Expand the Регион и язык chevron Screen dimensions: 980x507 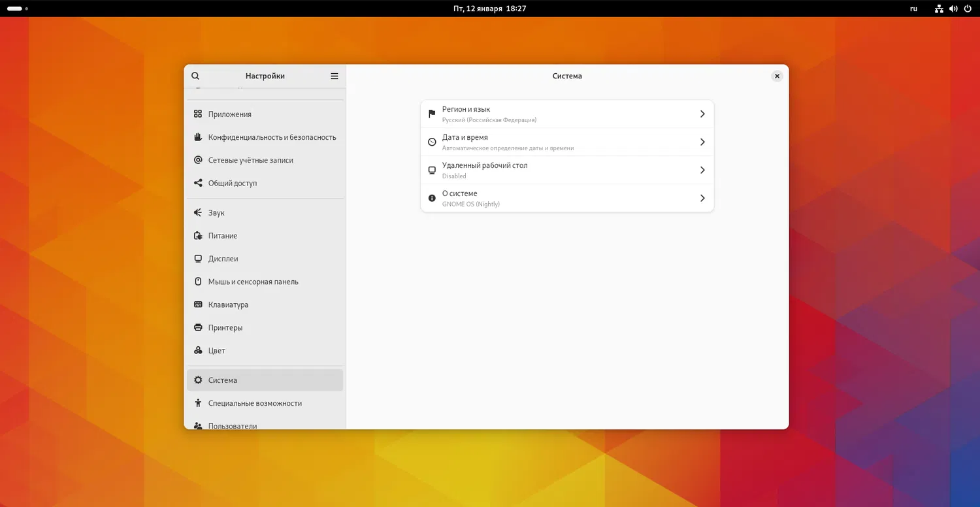point(702,114)
